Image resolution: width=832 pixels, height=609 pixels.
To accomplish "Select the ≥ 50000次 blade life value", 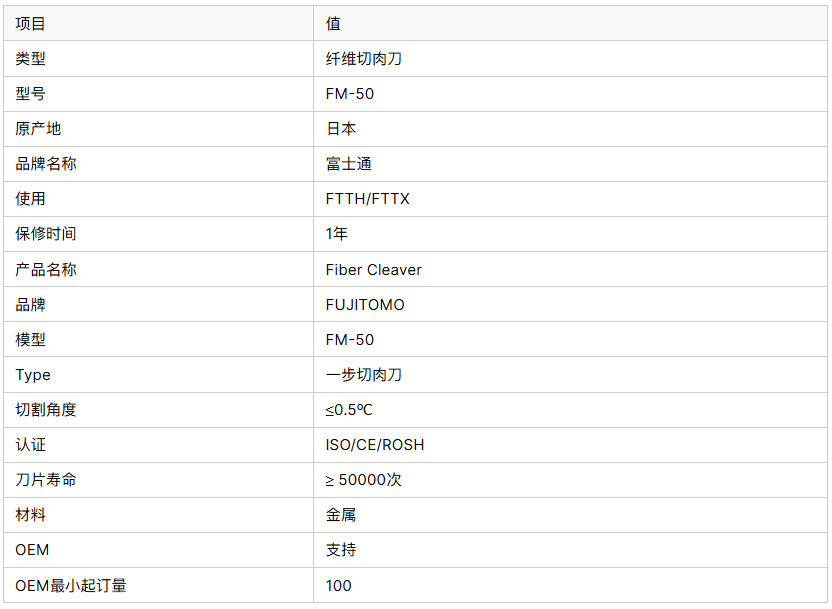I will (363, 480).
